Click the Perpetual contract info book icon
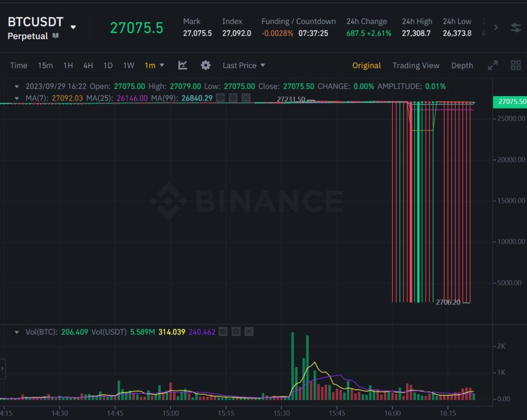 click(56, 36)
